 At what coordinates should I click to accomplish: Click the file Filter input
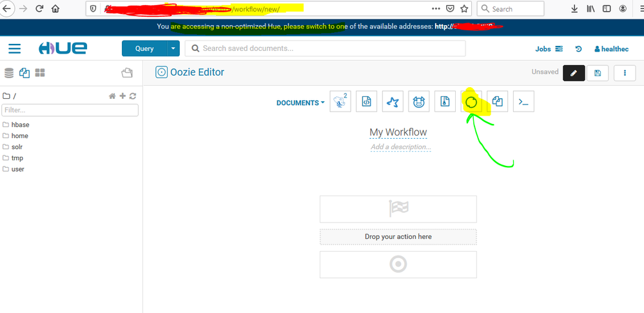point(70,110)
